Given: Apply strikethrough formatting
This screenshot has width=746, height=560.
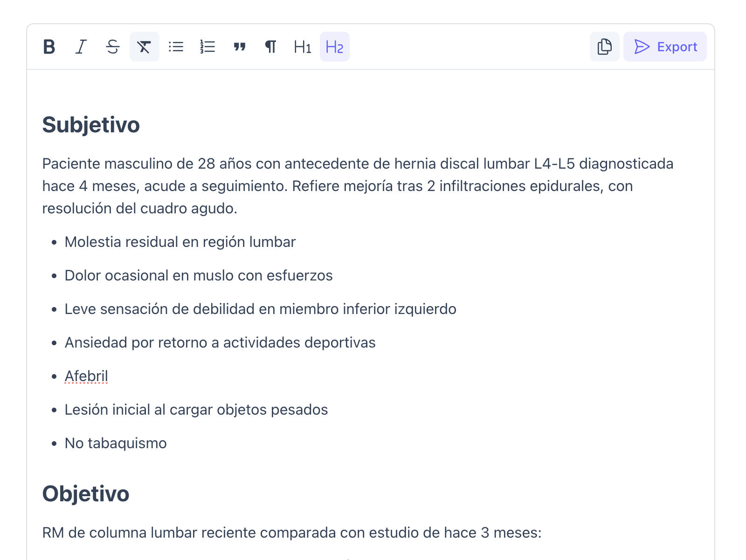Looking at the screenshot, I should (112, 46).
